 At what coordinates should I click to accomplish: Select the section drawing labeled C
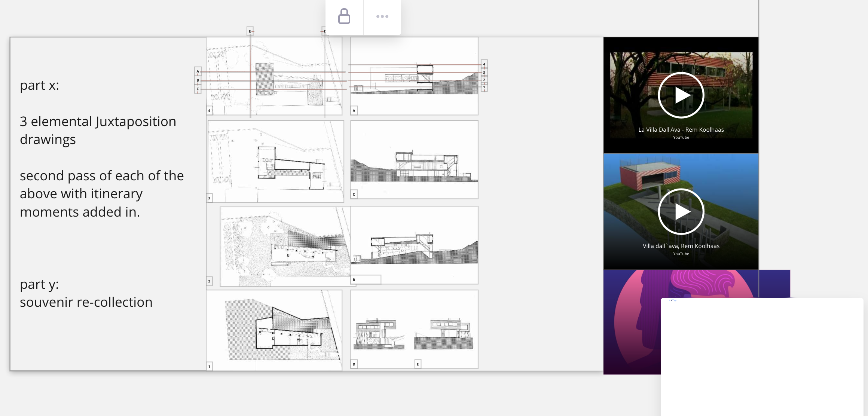tap(415, 159)
